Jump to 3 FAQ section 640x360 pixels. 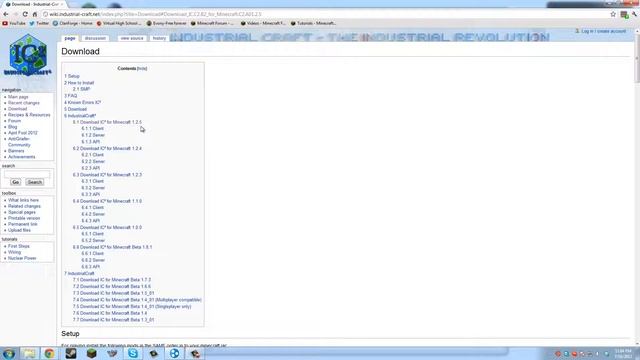point(71,96)
